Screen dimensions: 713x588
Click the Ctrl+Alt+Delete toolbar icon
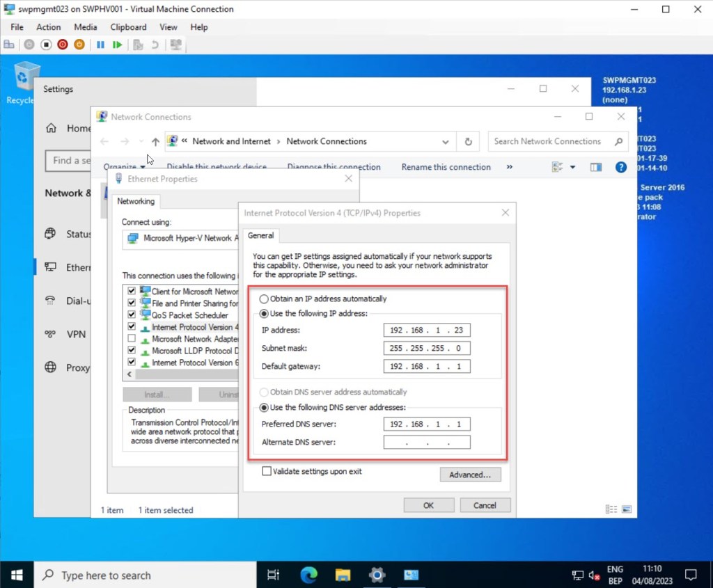click(9, 45)
